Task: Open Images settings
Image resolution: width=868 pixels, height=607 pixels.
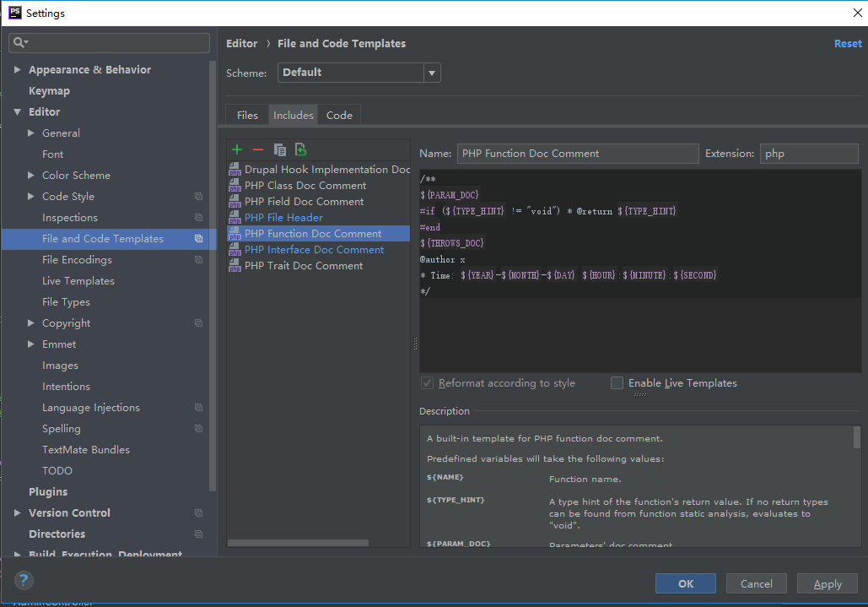Action: click(60, 366)
